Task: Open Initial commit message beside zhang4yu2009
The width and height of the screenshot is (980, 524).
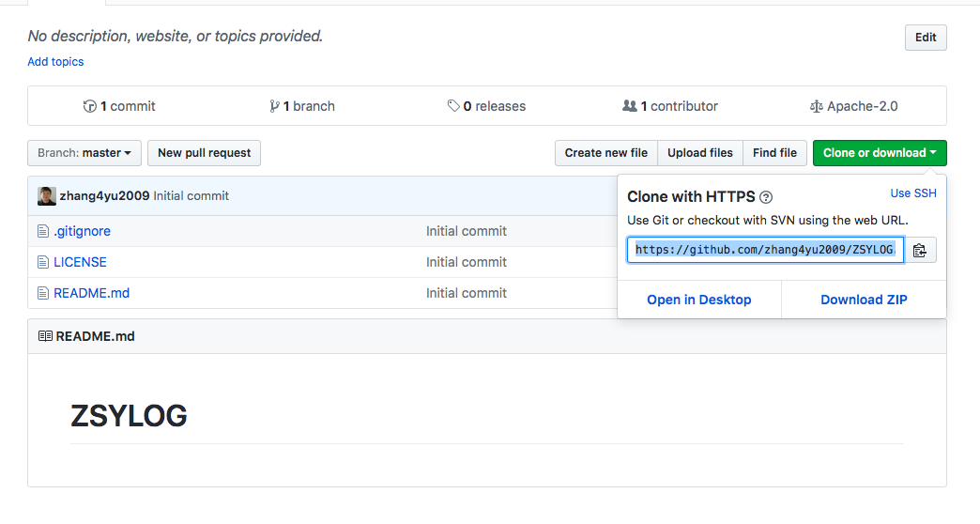Action: point(191,195)
